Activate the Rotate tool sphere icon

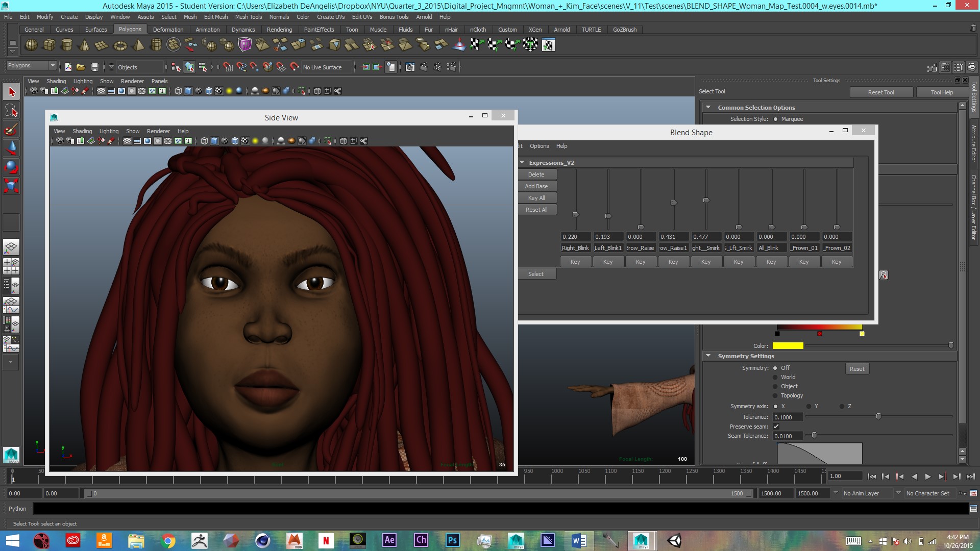[x=12, y=166]
